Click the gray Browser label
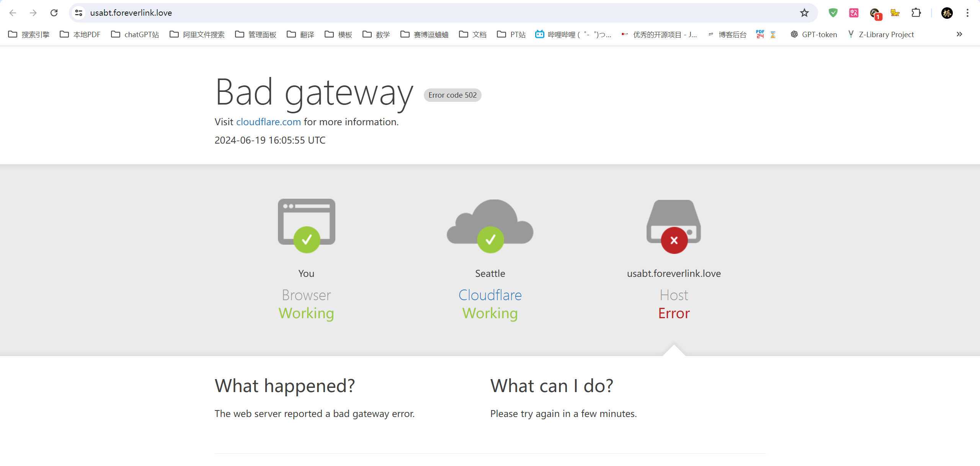Image resolution: width=980 pixels, height=466 pixels. (x=306, y=295)
